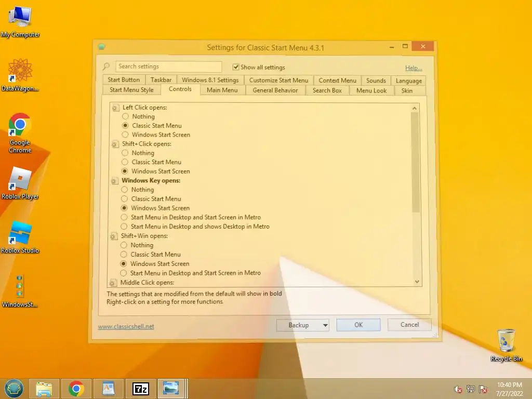This screenshot has width=532, height=399.
Task: Open File Explorer from the taskbar
Action: [x=44, y=389]
